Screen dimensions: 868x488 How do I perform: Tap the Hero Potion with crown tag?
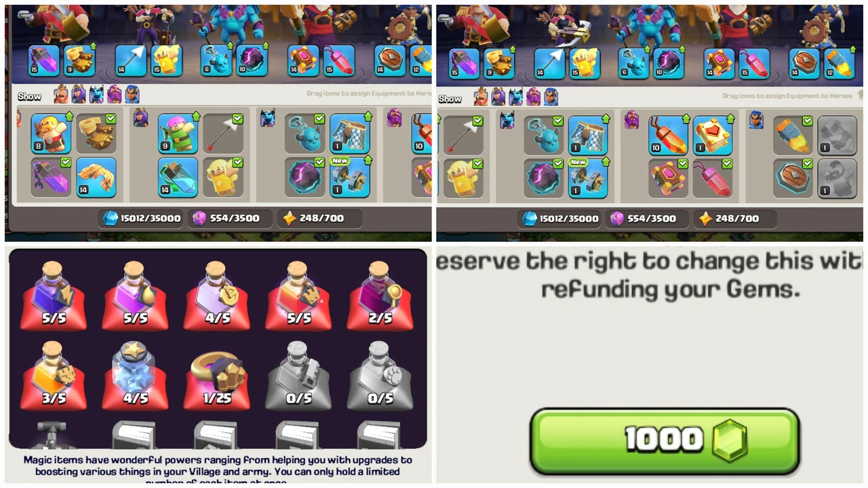tap(299, 296)
